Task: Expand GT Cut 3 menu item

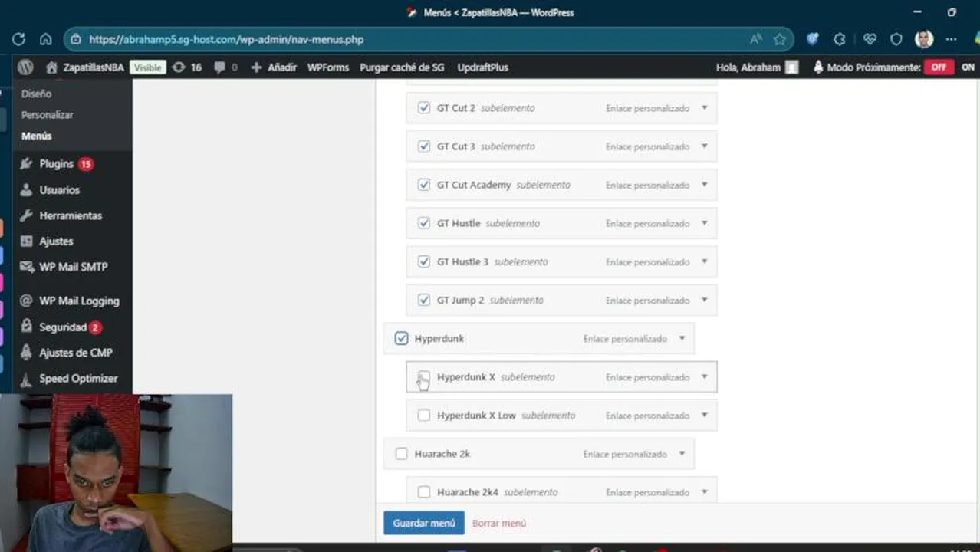Action: coord(705,146)
